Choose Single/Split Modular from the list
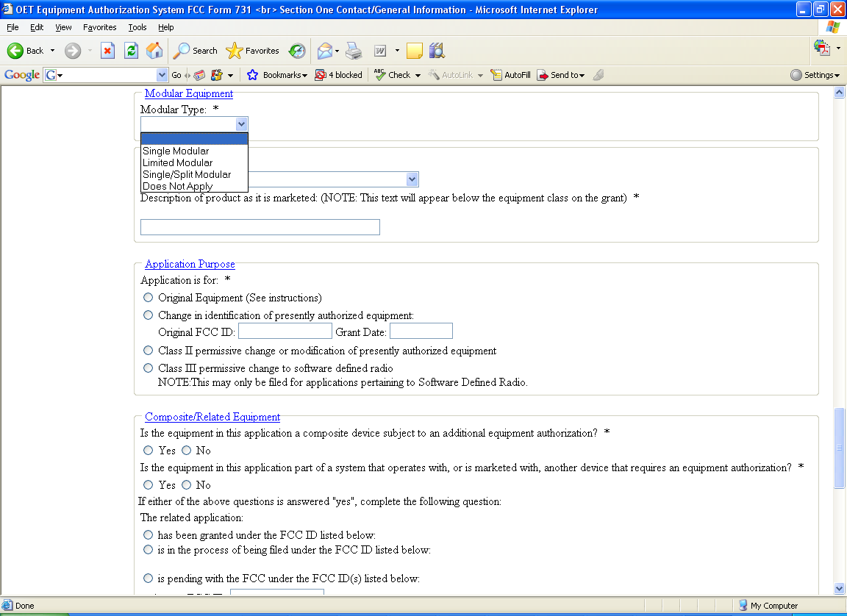Viewport: 847px width, 616px height. click(194, 174)
